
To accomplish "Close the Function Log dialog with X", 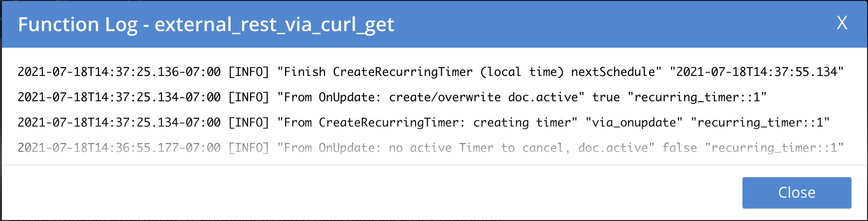I will [x=842, y=23].
